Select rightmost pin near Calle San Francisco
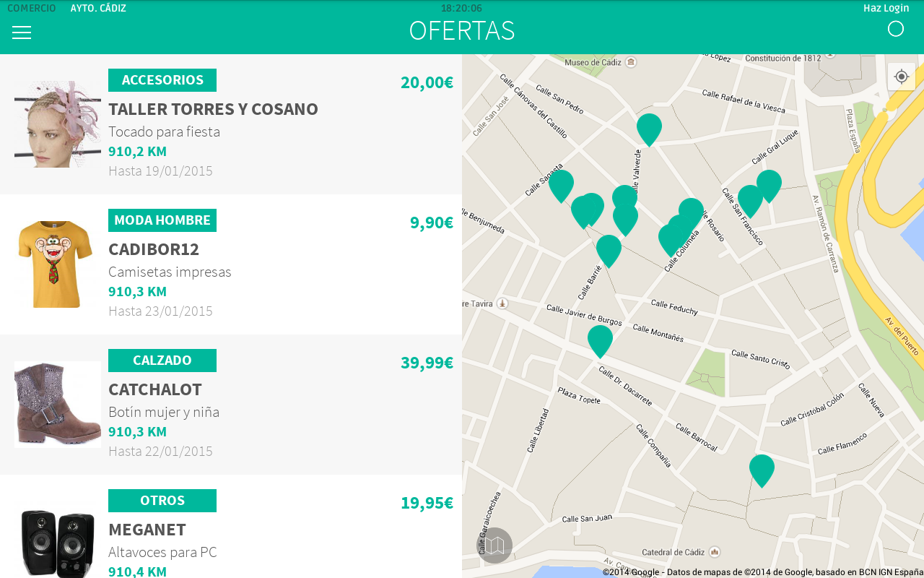This screenshot has width=924, height=578. pos(769,186)
